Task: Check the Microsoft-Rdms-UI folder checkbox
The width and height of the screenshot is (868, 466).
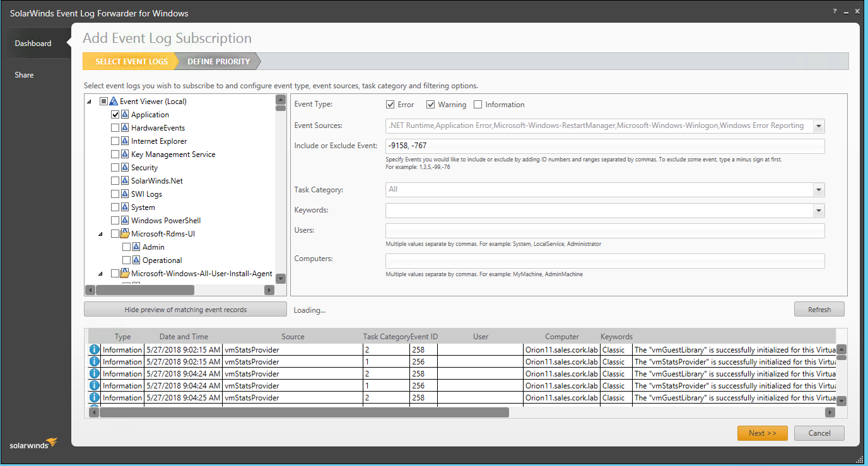Action: coord(115,233)
